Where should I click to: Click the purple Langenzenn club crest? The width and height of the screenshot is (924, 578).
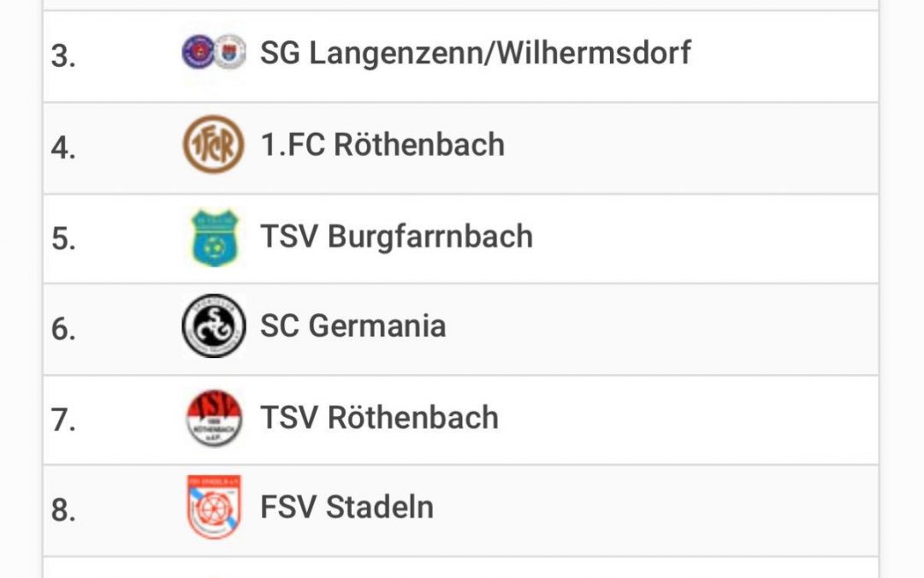point(198,52)
